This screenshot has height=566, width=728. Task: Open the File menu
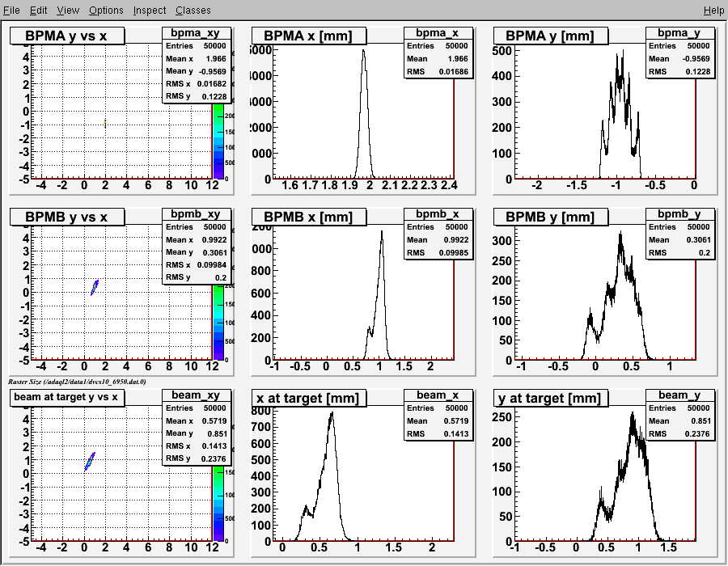[11, 11]
